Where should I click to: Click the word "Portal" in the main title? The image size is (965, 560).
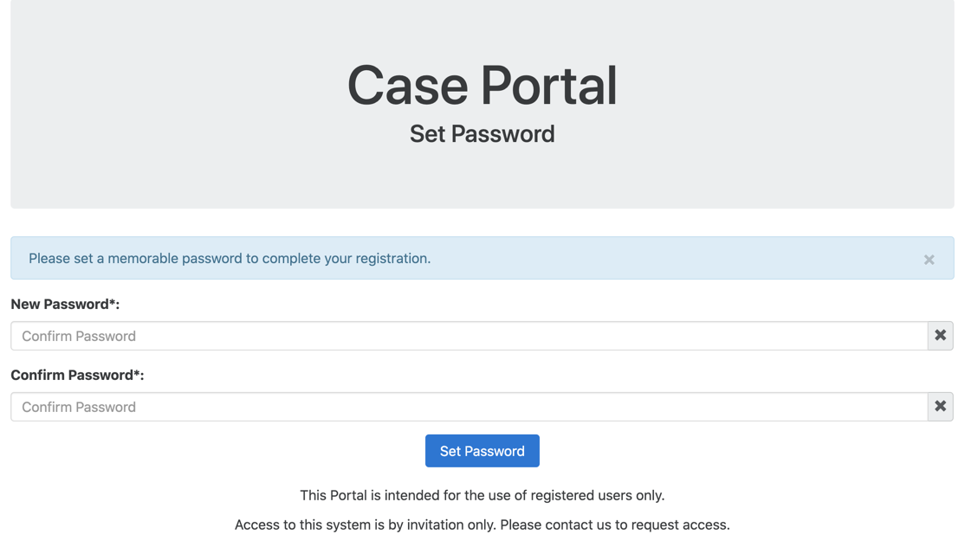point(548,86)
